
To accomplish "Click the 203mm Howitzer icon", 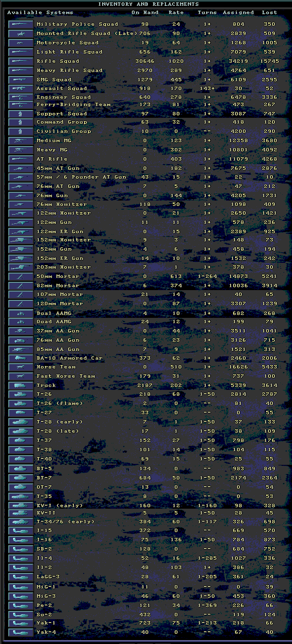I will click(x=21, y=267).
